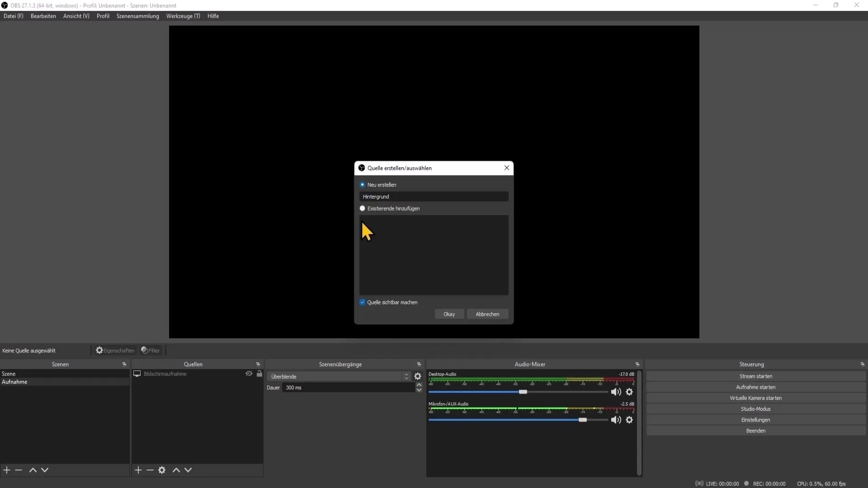
Task: Move source up in Quellen panel
Action: (x=176, y=470)
